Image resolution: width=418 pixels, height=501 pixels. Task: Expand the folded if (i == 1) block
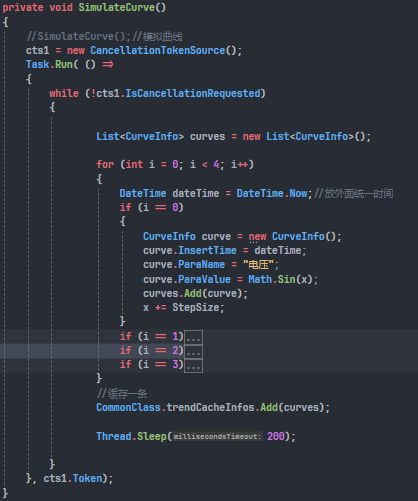193,337
